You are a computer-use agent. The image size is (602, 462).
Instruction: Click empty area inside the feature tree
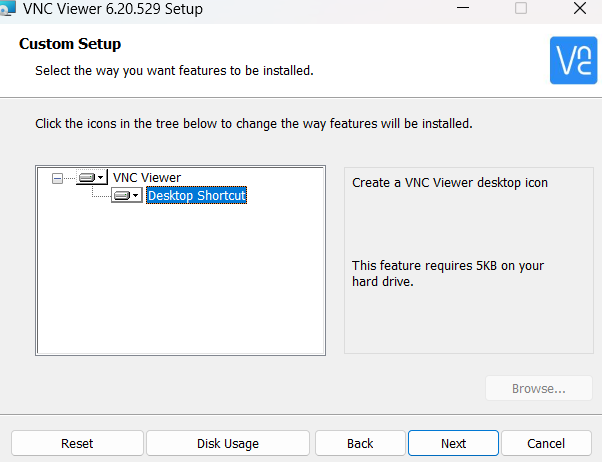pyautogui.click(x=180, y=290)
